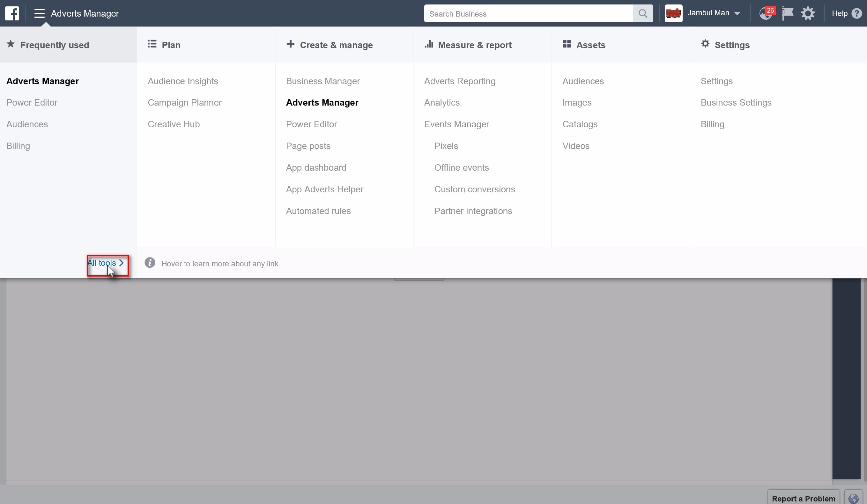Open Images under Assets
This screenshot has height=504, width=867.
click(x=577, y=102)
